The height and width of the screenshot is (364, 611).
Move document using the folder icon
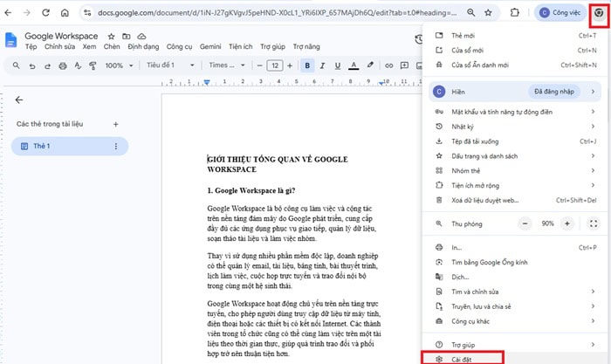coord(127,37)
